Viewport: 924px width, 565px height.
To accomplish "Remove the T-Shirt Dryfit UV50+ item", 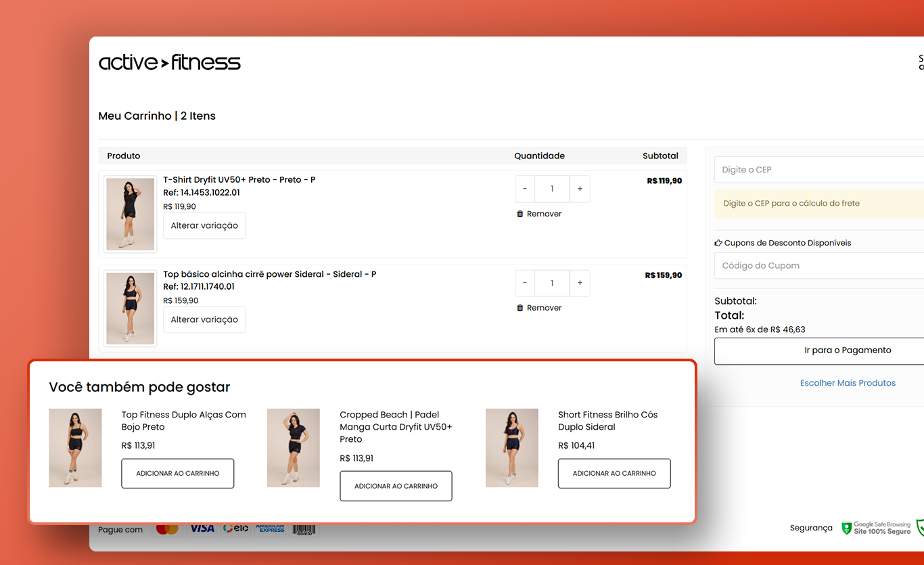I will point(539,214).
